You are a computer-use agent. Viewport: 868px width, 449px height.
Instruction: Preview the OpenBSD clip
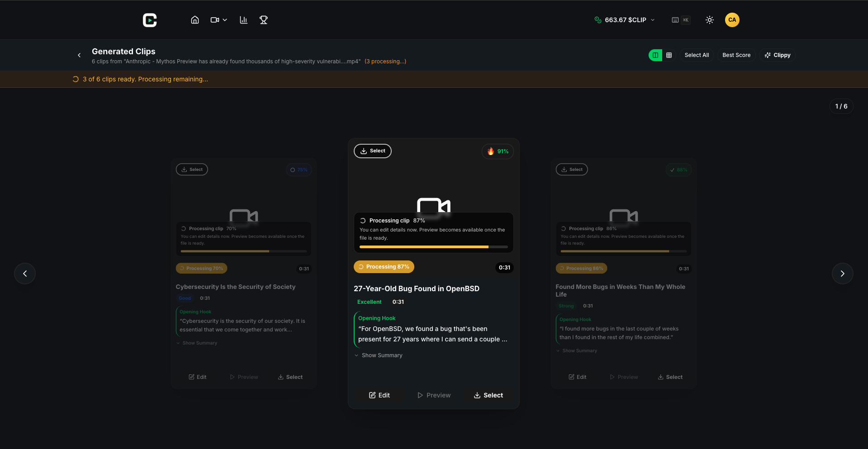[434, 395]
